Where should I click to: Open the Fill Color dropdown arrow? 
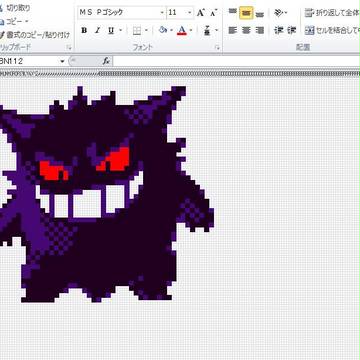point(171,30)
